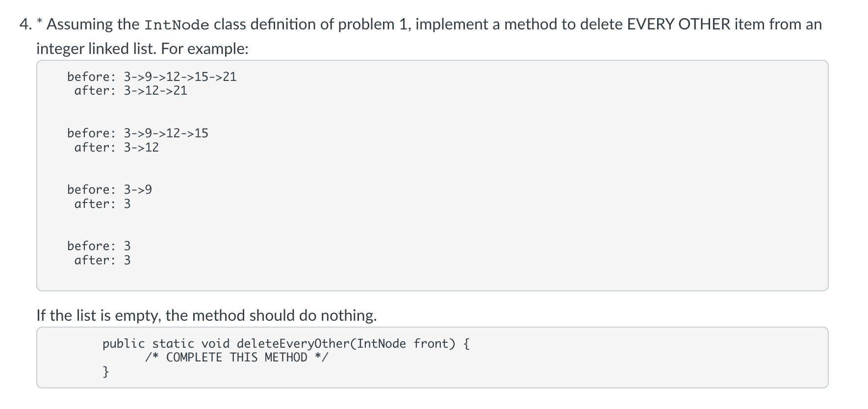
Task: Click the line 'before: 3->9'
Action: point(110,189)
